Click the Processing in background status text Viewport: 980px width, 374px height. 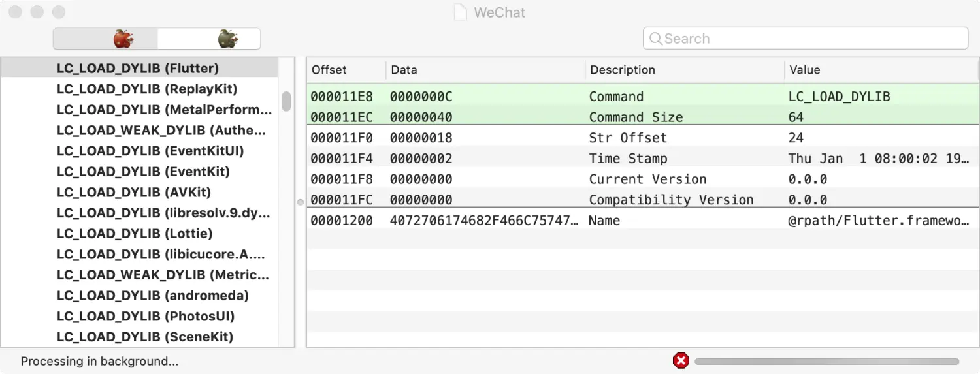point(99,361)
